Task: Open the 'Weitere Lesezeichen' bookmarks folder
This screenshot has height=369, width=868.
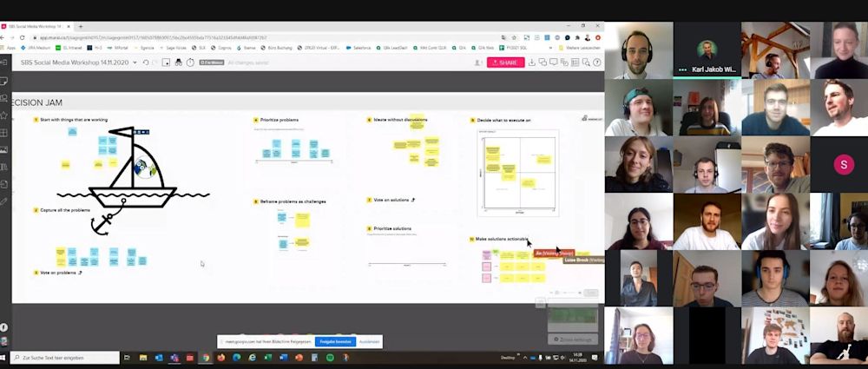Action: tap(580, 49)
